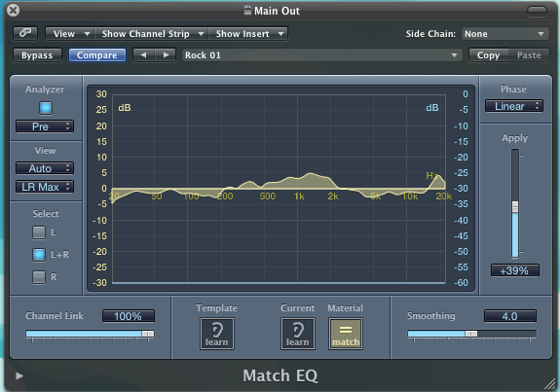Open the LR Max dropdown
560x392 pixels.
click(45, 187)
